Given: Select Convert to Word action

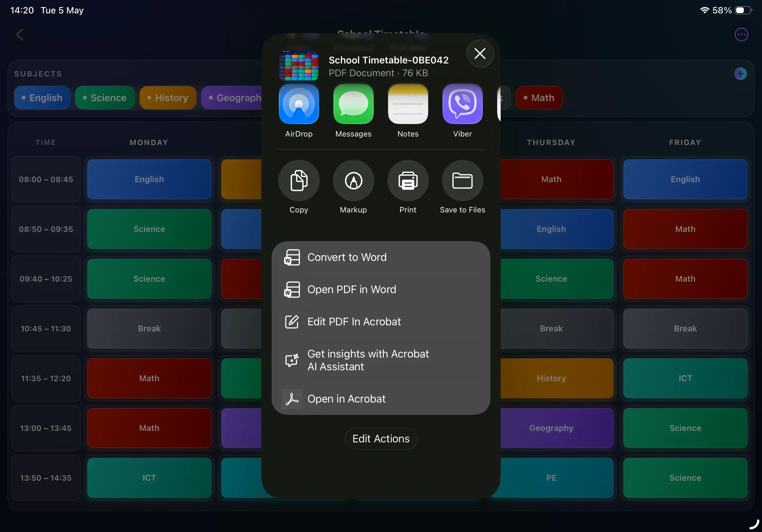Looking at the screenshot, I should click(x=381, y=257).
